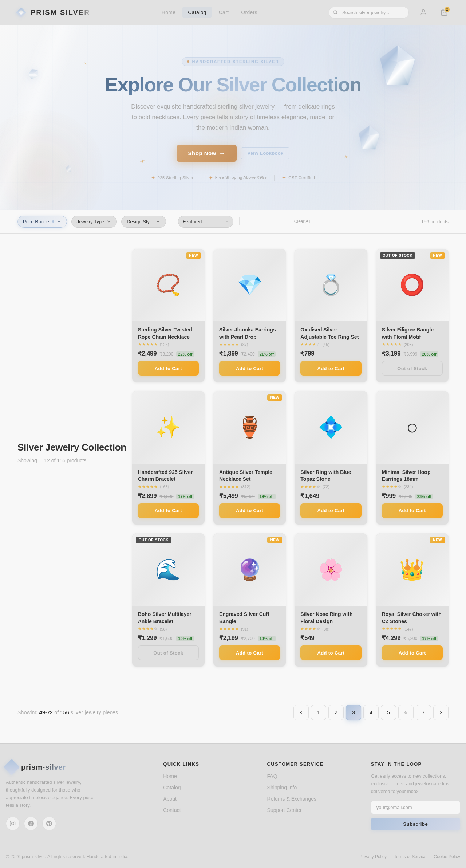Viewport: 466px width, 868px height.
Task: Open the Pinterest social icon in footer
Action: click(49, 824)
